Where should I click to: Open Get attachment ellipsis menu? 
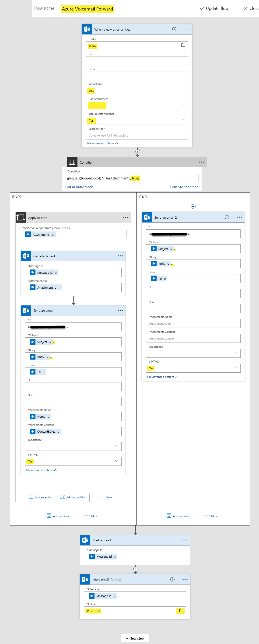point(120,256)
